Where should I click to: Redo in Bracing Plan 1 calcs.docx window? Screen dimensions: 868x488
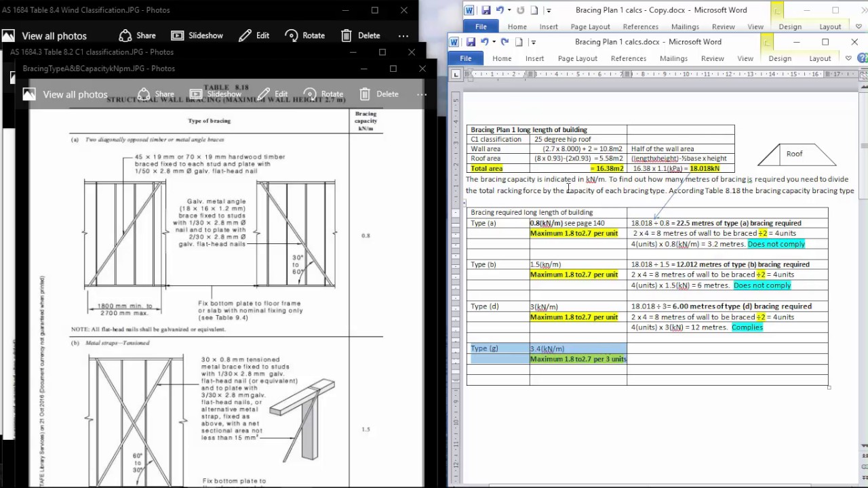click(x=505, y=42)
